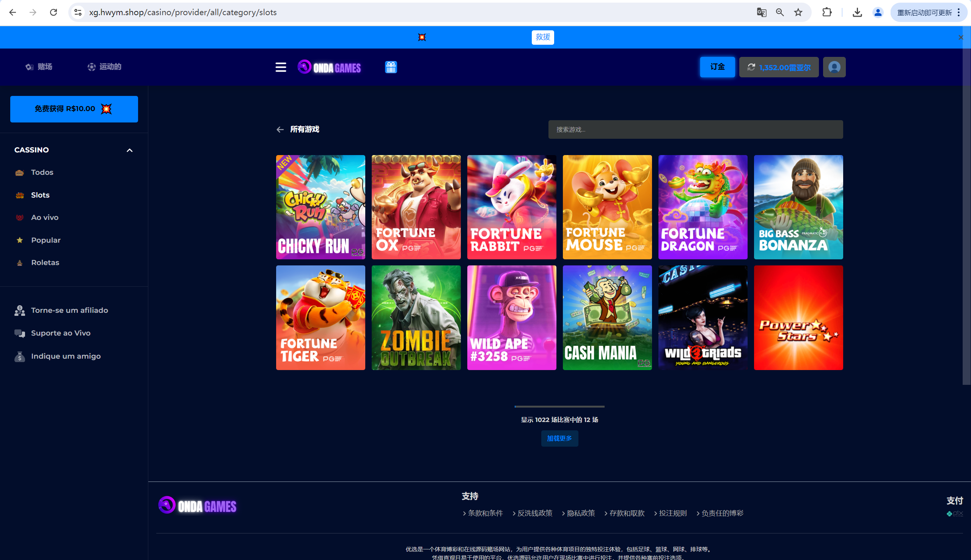Click the 订金 deposit button
This screenshot has width=971, height=560.
pos(717,67)
